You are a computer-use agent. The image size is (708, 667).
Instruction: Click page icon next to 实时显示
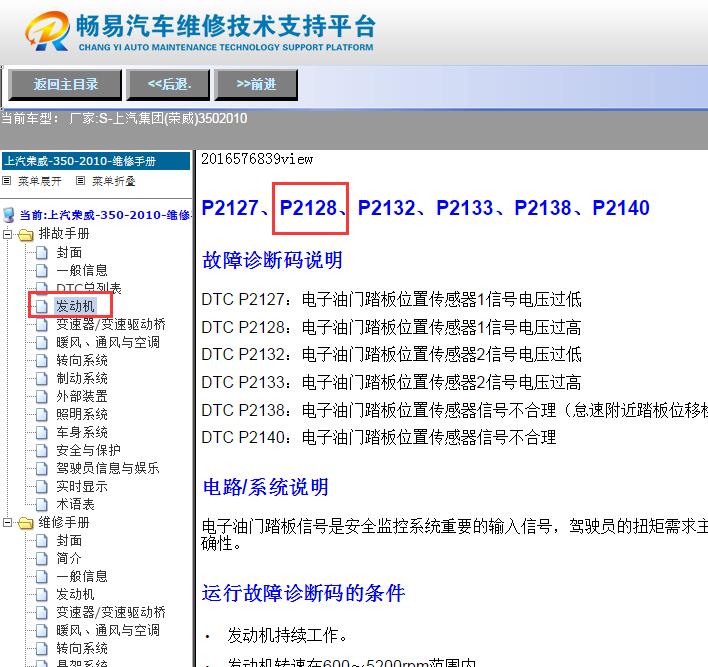point(42,486)
